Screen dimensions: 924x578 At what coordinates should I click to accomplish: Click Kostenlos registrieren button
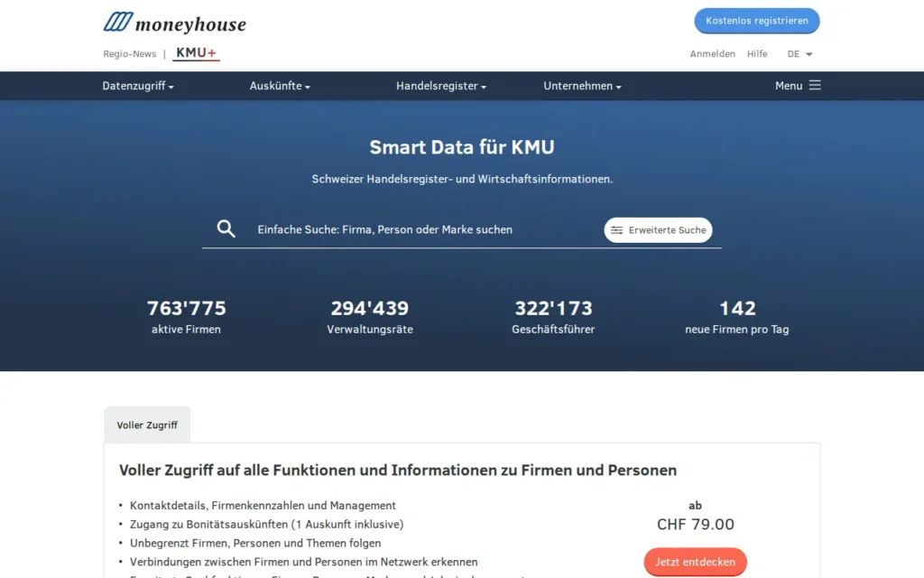tap(757, 21)
